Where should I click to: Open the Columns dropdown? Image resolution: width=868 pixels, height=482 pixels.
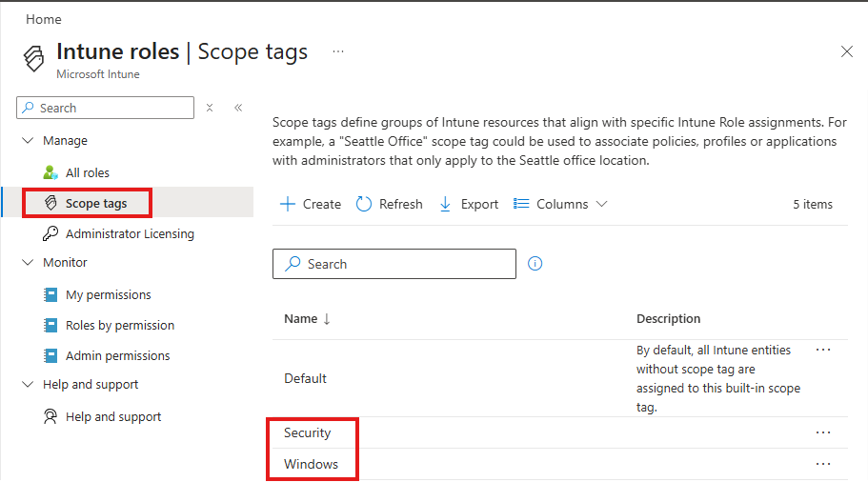560,204
